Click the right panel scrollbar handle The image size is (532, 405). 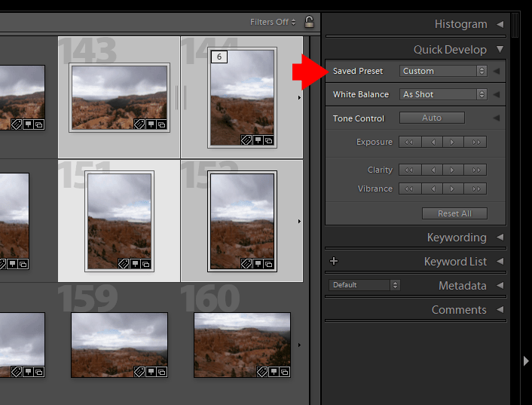(x=515, y=25)
